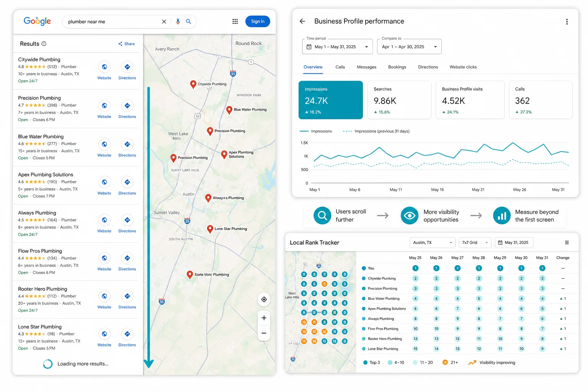The height and width of the screenshot is (392, 588).
Task: Get directions to Blue Water Plumbing
Action: click(x=127, y=144)
